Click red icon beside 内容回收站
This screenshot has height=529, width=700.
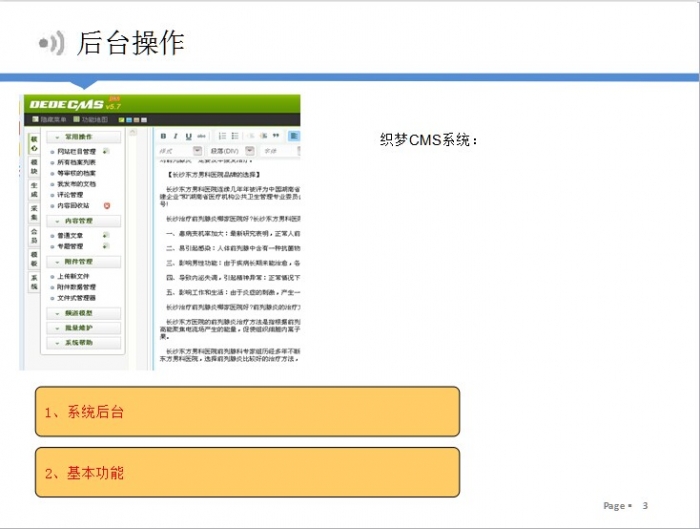click(x=107, y=205)
